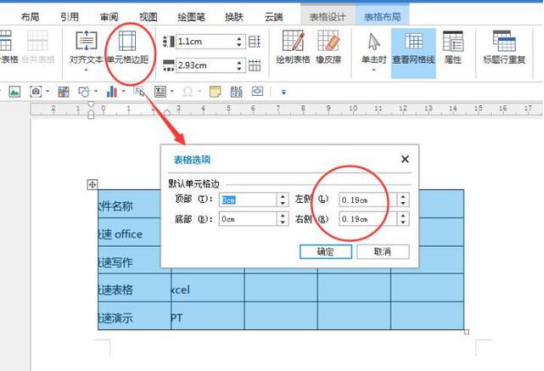Click the chart insert icon
544x371 pixels.
(111, 92)
